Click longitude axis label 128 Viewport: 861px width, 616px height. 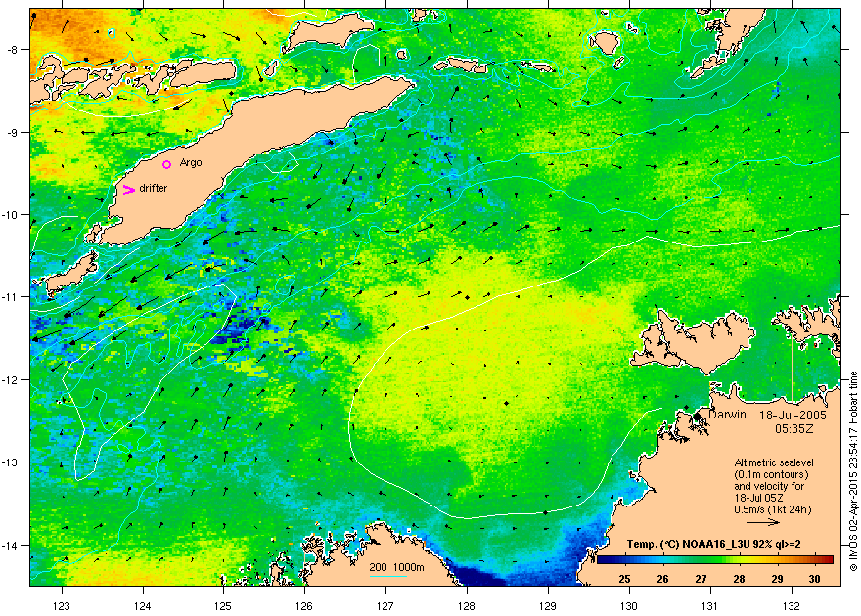pyautogui.click(x=467, y=606)
